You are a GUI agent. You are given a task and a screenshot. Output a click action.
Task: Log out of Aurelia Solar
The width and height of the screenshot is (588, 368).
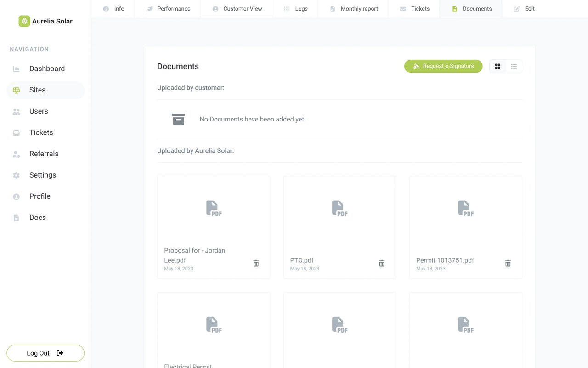tap(45, 353)
